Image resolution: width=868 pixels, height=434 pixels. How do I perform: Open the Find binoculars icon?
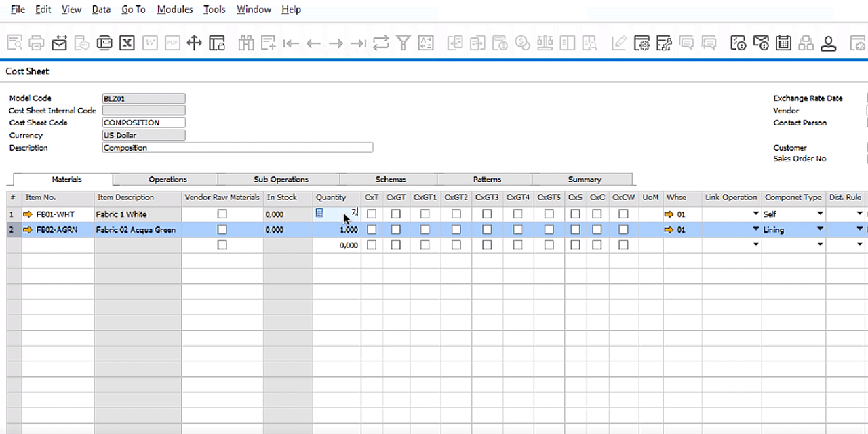tap(245, 43)
